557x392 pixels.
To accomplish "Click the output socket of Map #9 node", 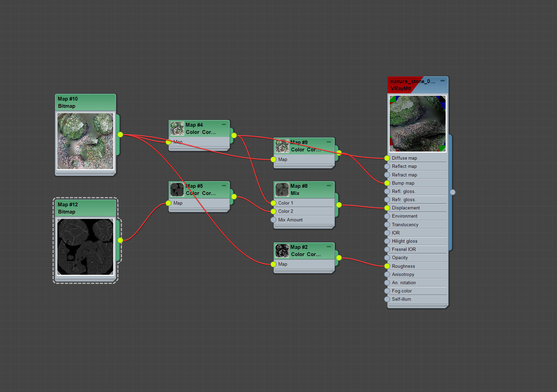I will [x=339, y=153].
